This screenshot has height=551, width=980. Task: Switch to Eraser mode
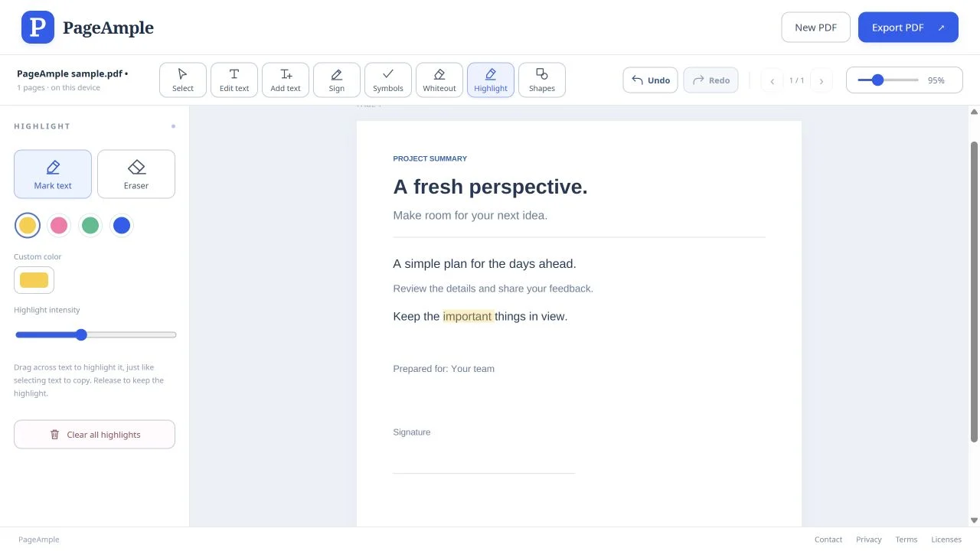coord(136,174)
